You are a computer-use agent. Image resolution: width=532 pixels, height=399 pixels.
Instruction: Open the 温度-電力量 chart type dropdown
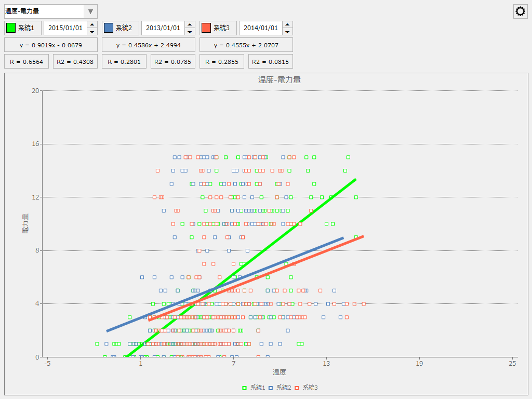(90, 11)
